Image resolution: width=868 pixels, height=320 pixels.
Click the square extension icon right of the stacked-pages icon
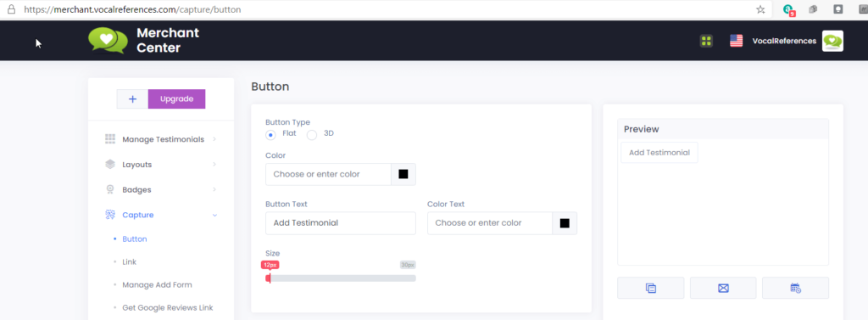838,9
